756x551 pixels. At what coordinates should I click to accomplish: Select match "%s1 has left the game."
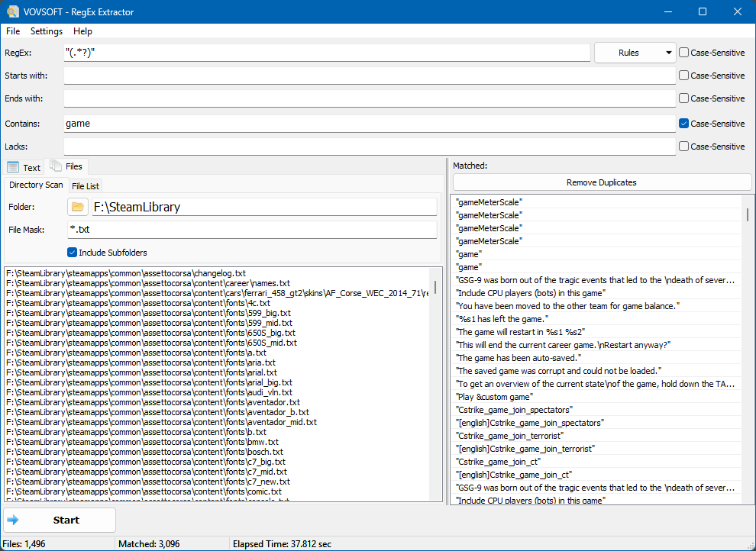click(x=502, y=319)
